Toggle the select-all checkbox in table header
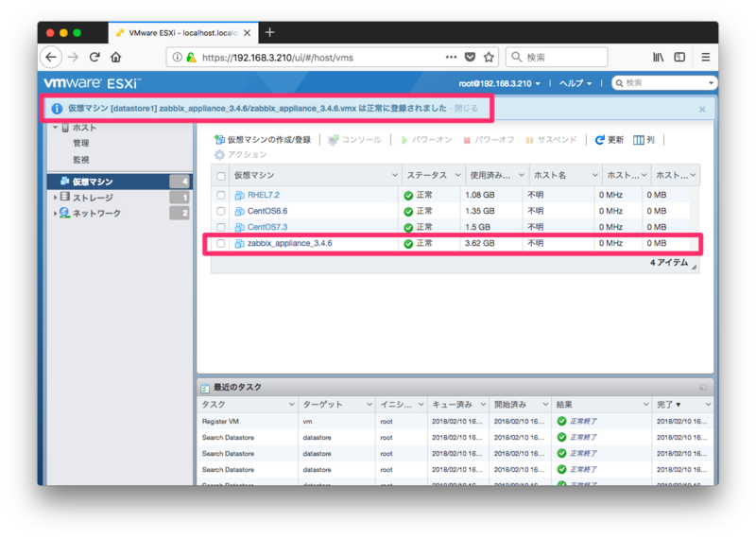The width and height of the screenshot is (756, 539). click(x=221, y=176)
